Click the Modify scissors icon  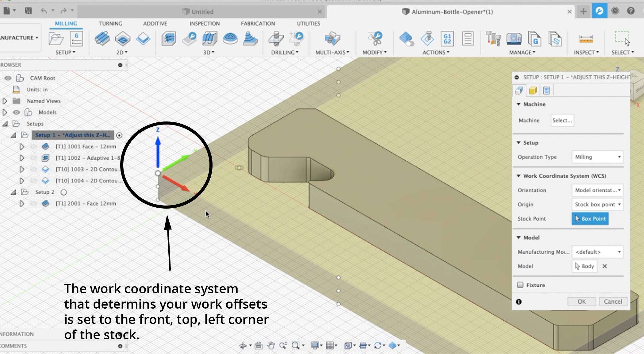(375, 39)
